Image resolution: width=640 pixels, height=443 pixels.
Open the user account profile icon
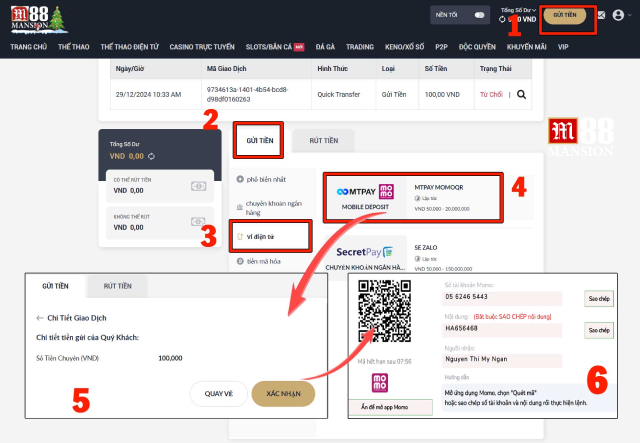click(x=618, y=15)
